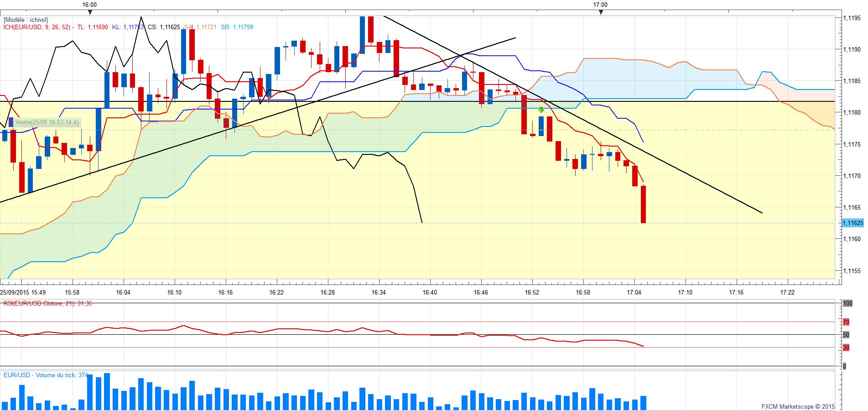Select the ICH(EUR/USD, 9, 26, 52) indicator label
Viewport: 868px width, 411px height.
click(37, 27)
